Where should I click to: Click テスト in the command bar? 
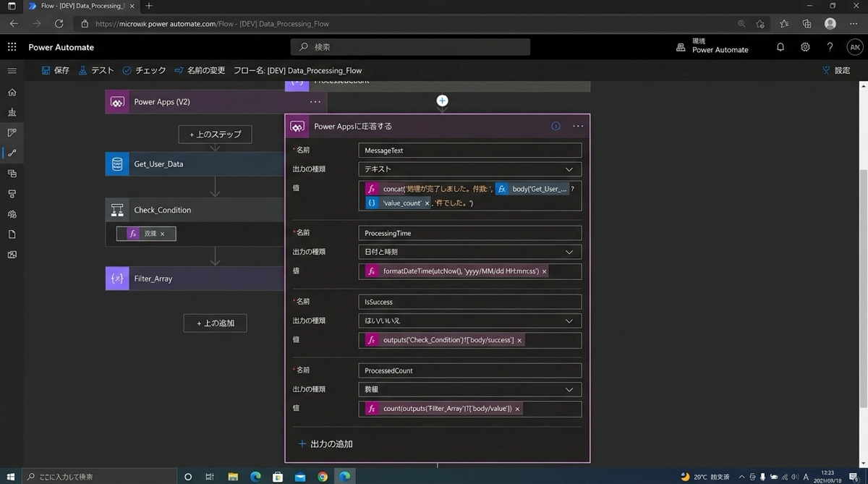coord(96,71)
